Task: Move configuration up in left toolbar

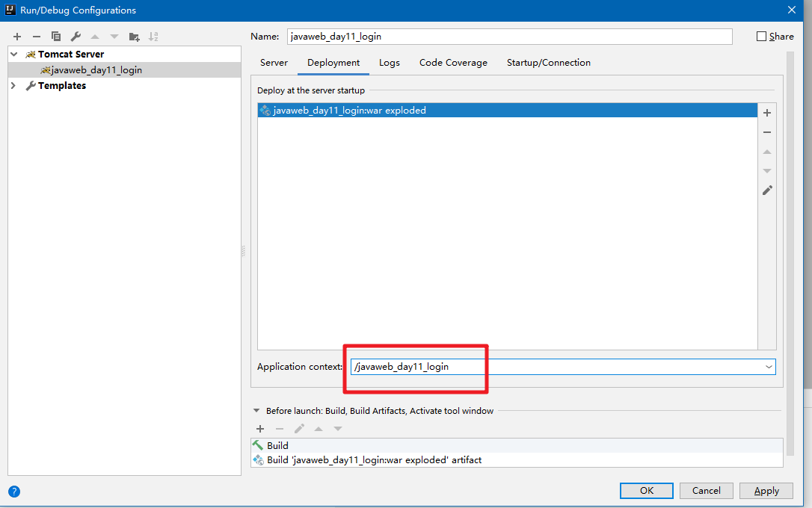Action: (x=95, y=37)
